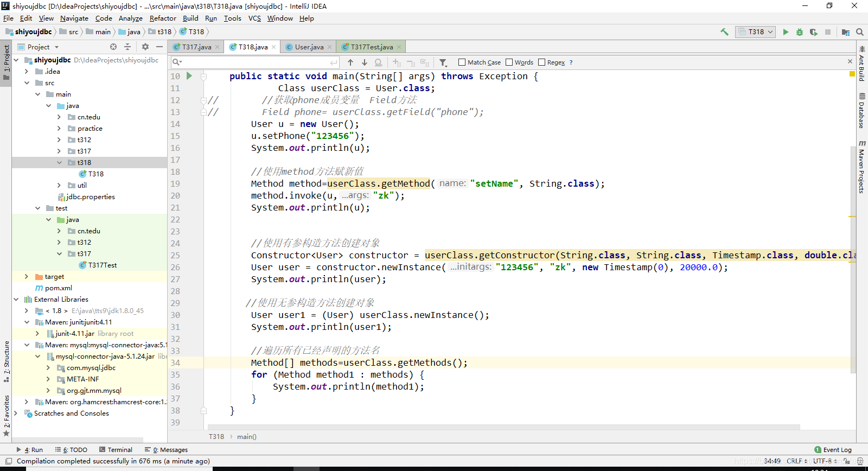Open Project Structure icon in toolbar
Screen dimensions: 868x471
pos(845,32)
